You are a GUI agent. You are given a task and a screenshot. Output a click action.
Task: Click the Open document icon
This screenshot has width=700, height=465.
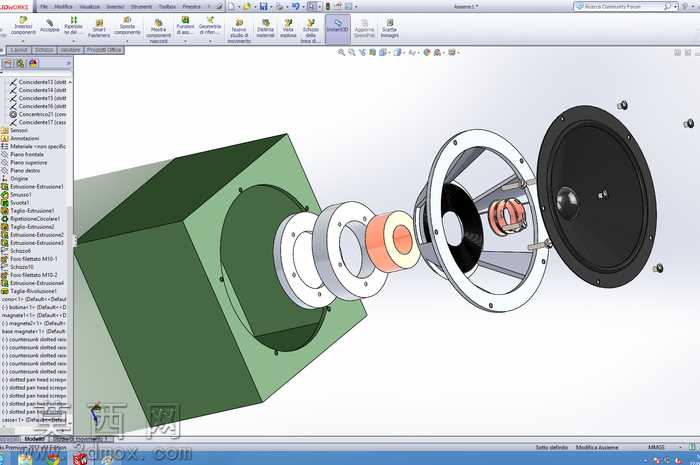pos(247,6)
